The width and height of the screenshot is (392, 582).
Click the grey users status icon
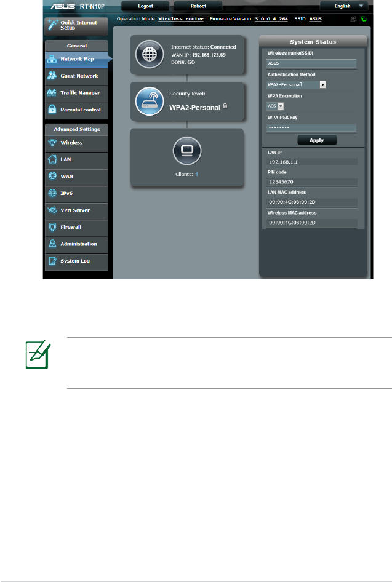[353, 19]
